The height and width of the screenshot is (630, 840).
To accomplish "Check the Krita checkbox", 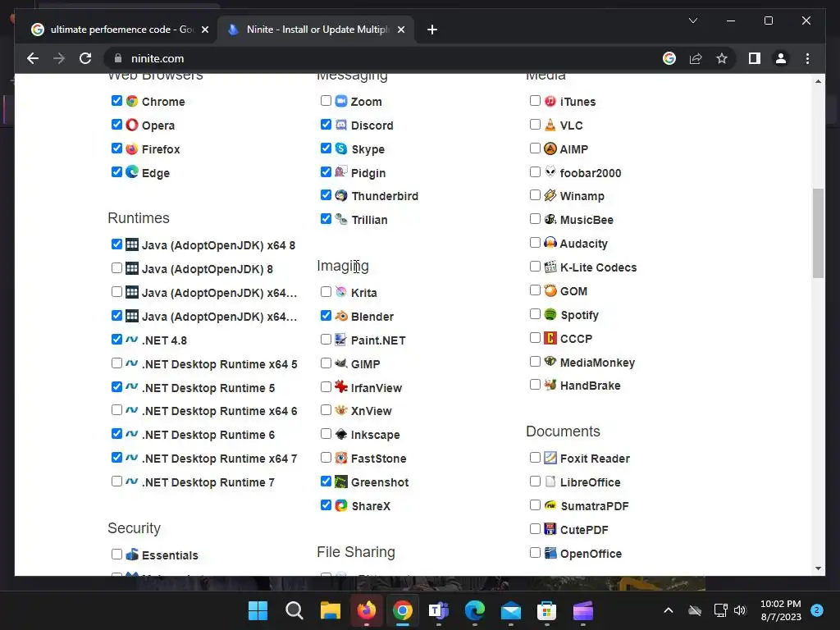I will pyautogui.click(x=326, y=291).
